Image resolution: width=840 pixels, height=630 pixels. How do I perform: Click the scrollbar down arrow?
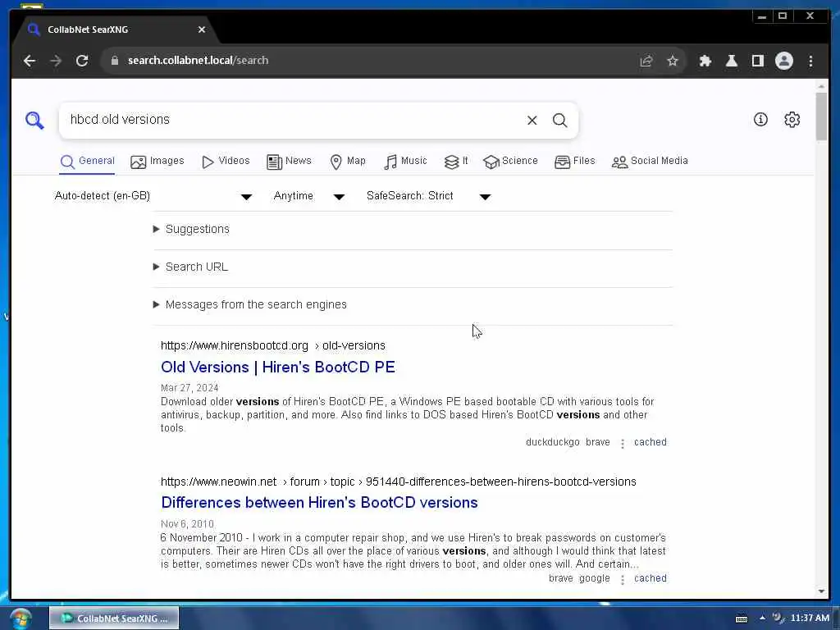821,591
